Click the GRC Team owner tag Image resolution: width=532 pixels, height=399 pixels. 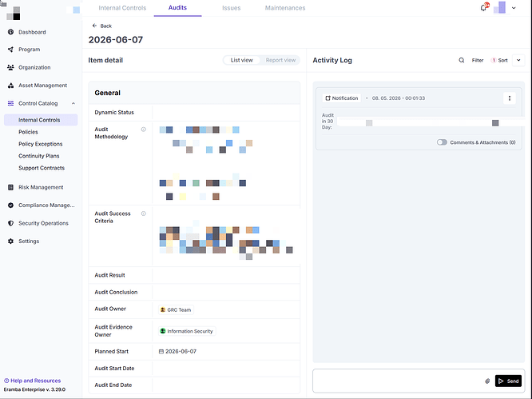tap(176, 309)
